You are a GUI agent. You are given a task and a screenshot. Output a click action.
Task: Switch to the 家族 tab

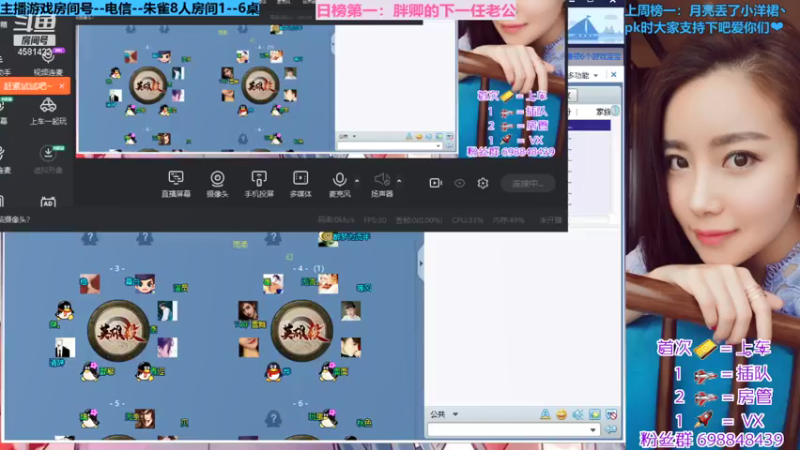point(604,111)
